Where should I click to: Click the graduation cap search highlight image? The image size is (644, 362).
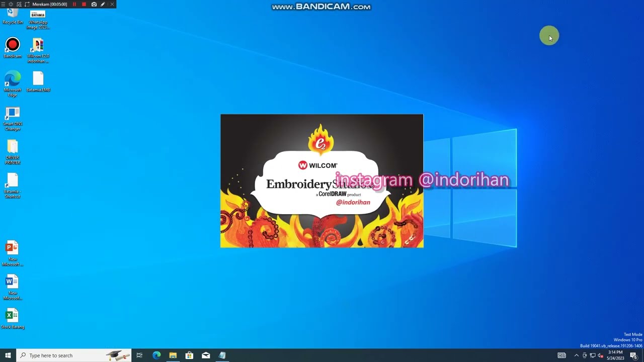click(x=118, y=355)
